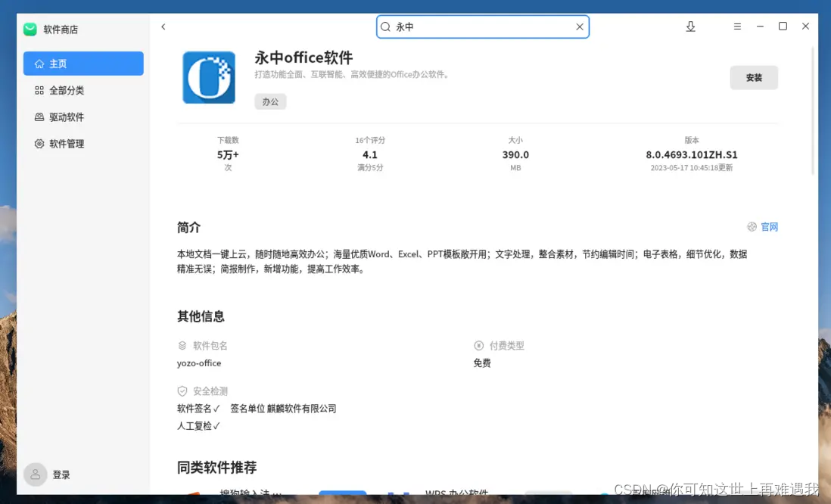The width and height of the screenshot is (831, 504).
Task: Maximize the Software Store window
Action: coord(783,26)
